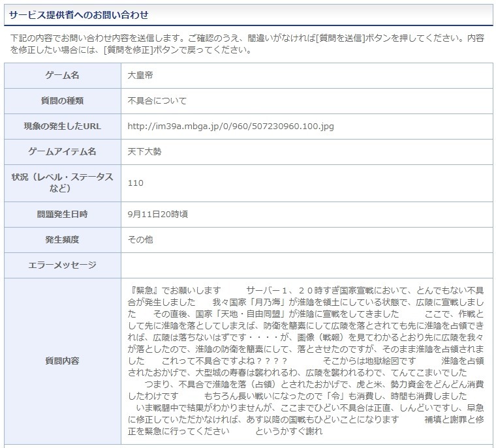
Task: Click the item name 天下大勢
Action: coord(145,151)
